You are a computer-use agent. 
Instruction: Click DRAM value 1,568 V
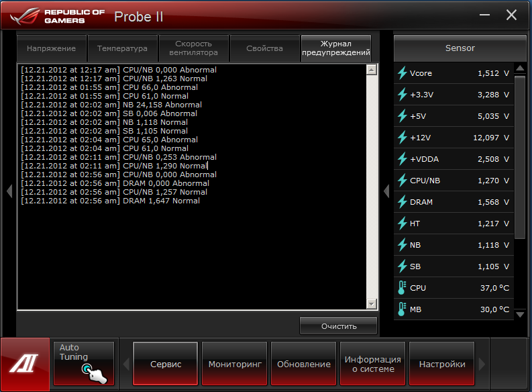click(x=493, y=202)
